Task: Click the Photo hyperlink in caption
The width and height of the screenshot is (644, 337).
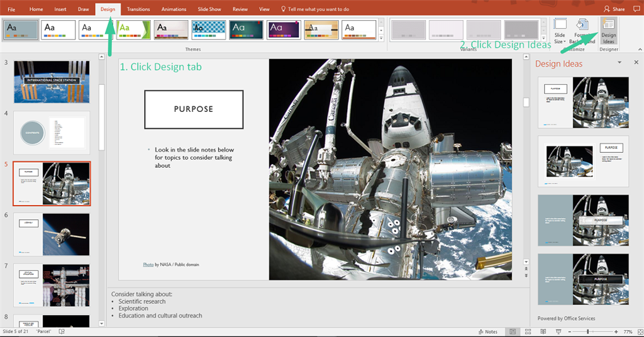Action: tap(148, 265)
